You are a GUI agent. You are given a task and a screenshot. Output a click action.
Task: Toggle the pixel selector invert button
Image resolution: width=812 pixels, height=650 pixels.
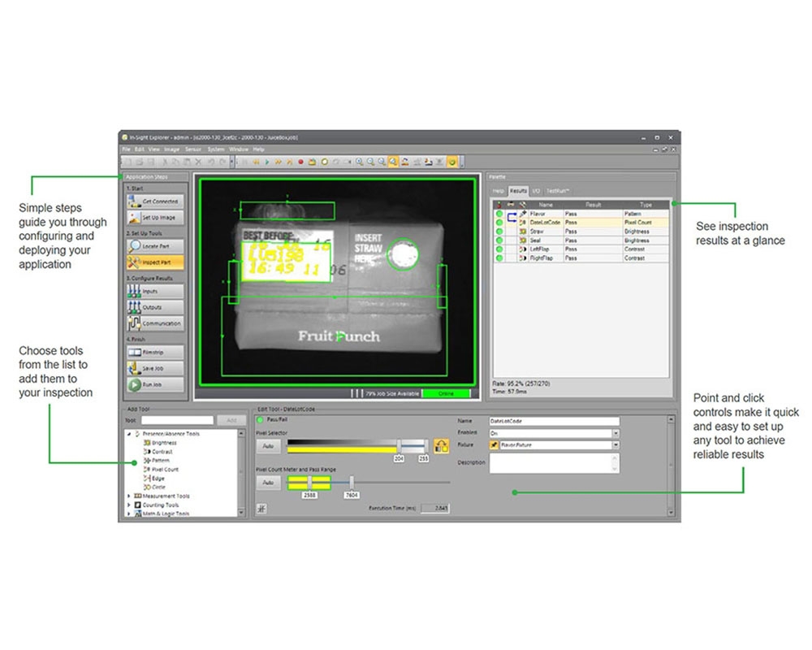(441, 445)
